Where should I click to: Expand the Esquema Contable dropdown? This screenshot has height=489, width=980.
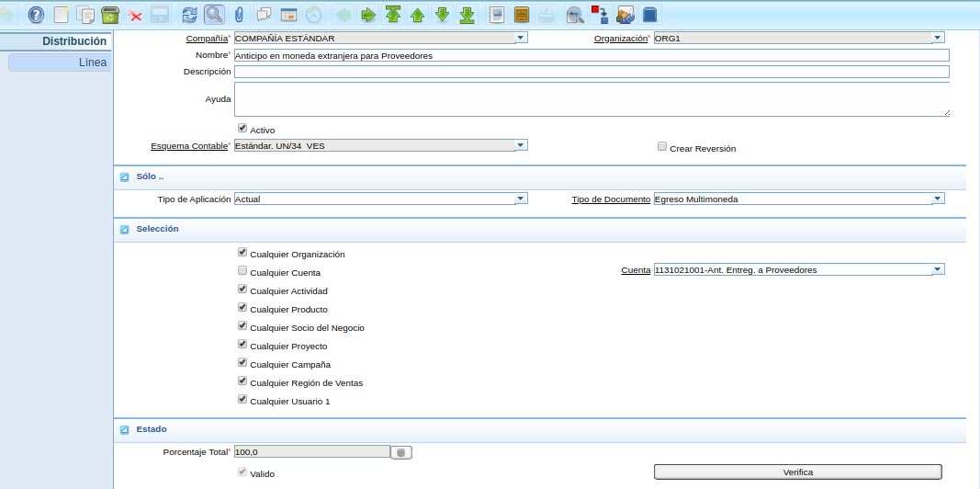tap(521, 145)
